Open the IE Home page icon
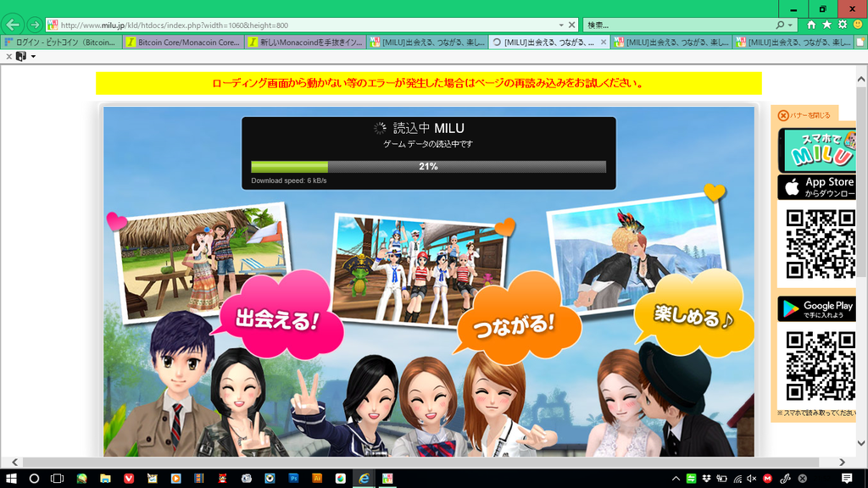This screenshot has width=868, height=488. pos(811,25)
